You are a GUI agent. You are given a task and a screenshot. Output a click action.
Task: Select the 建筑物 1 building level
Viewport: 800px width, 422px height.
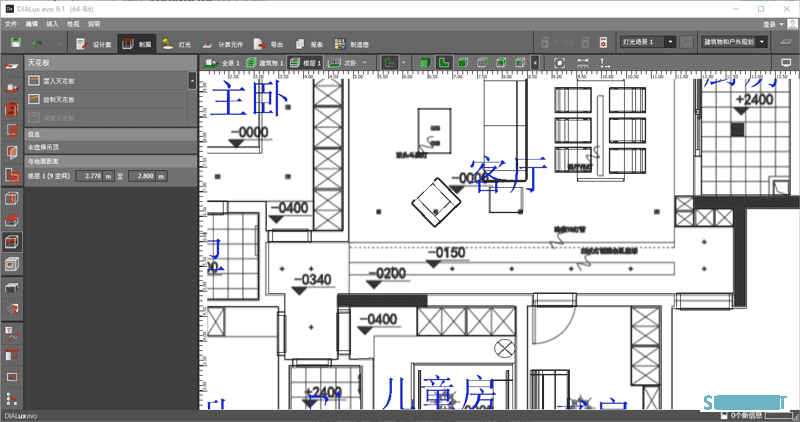[x=264, y=63]
